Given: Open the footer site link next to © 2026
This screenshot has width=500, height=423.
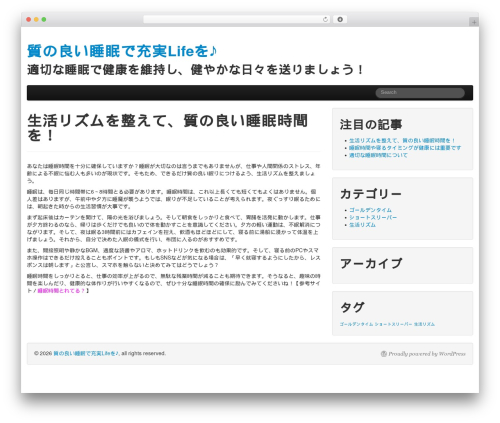Looking at the screenshot, I should coord(86,353).
